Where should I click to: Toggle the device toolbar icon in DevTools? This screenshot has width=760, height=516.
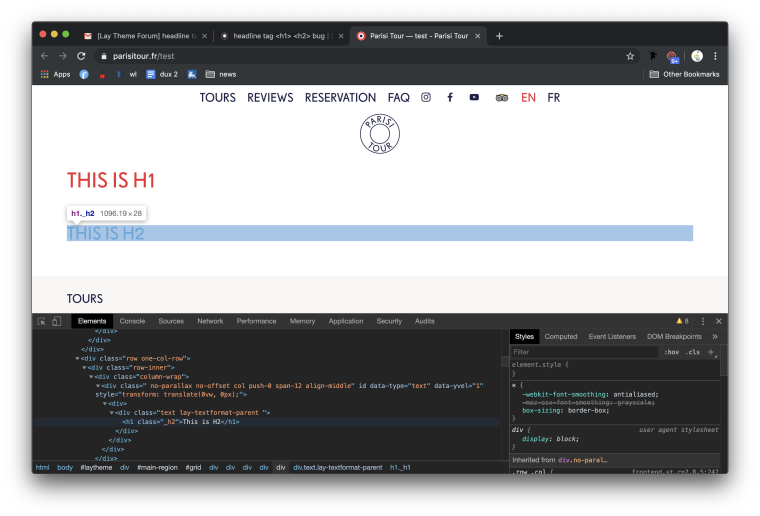click(58, 321)
